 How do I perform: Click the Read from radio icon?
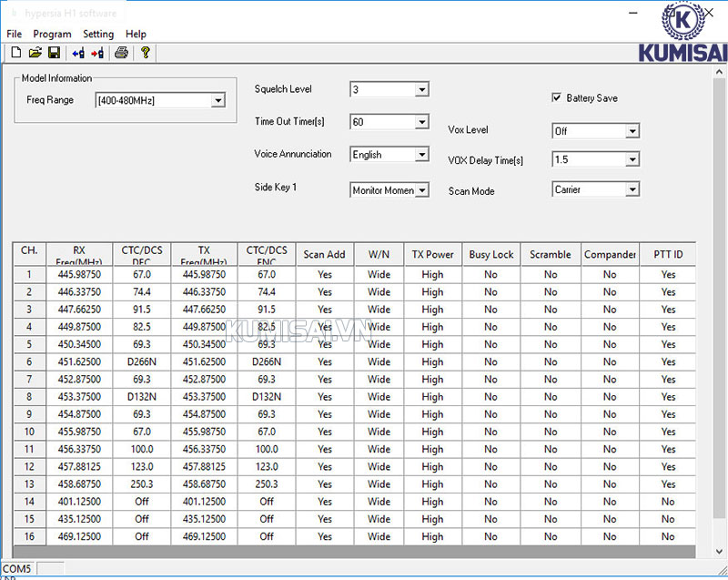pos(78,53)
